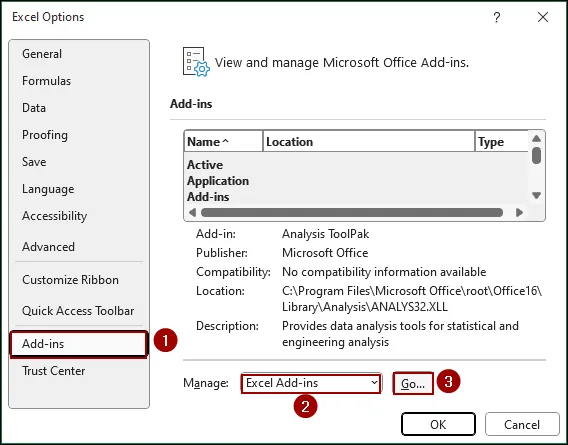Click the horizontal scroll left arrow
Image resolution: width=568 pixels, height=445 pixels.
point(192,212)
